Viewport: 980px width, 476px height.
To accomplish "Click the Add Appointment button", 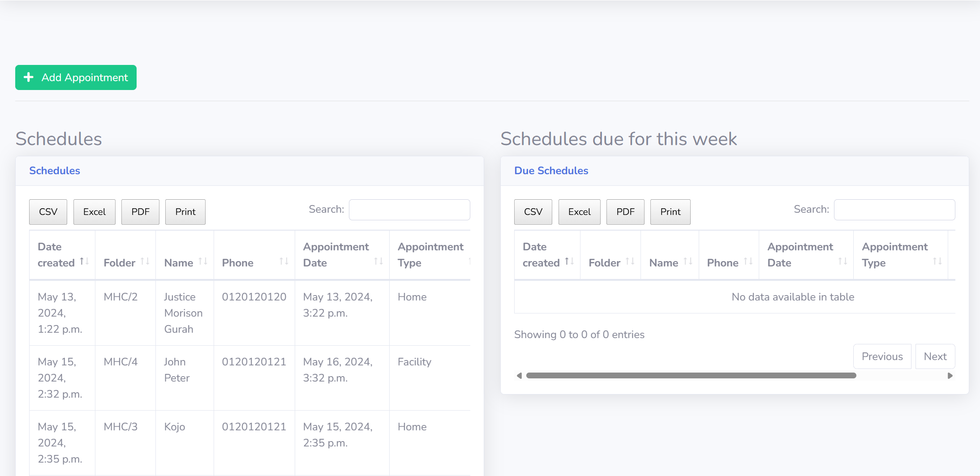I will (76, 77).
